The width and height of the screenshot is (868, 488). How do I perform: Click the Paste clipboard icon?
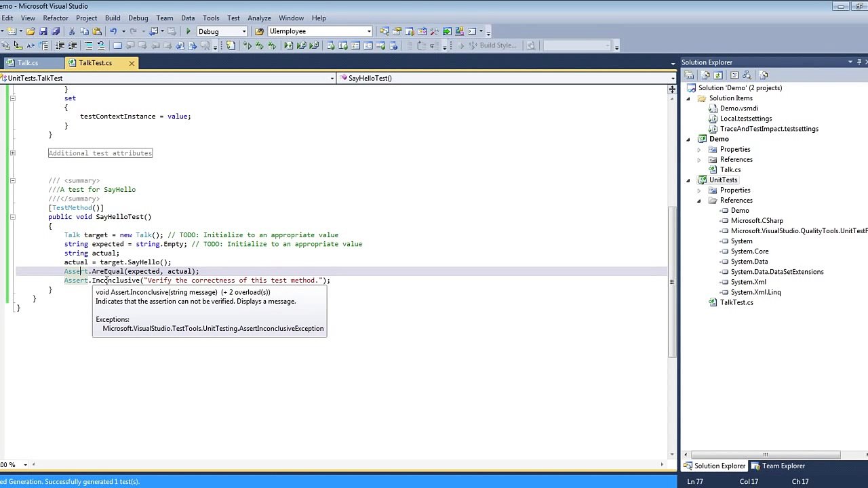click(97, 31)
